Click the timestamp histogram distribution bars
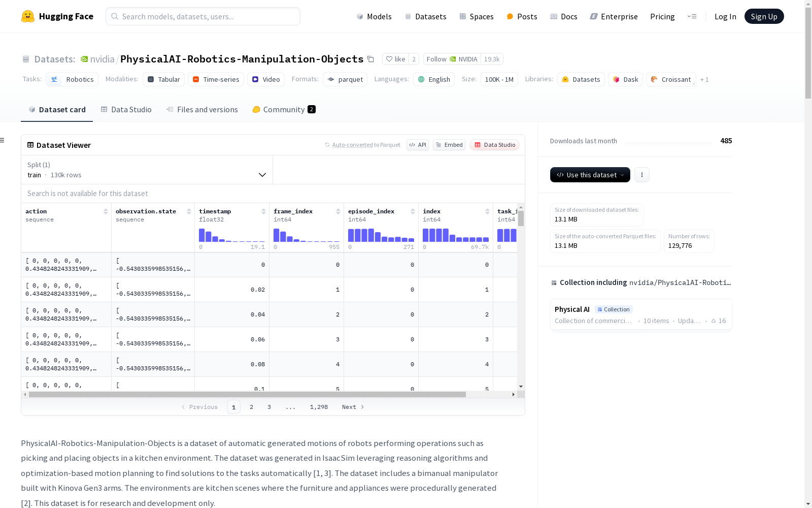The image size is (812, 508). click(231, 235)
